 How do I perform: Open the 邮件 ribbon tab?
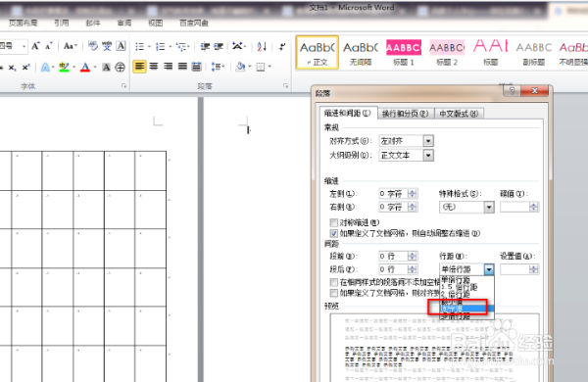93,24
